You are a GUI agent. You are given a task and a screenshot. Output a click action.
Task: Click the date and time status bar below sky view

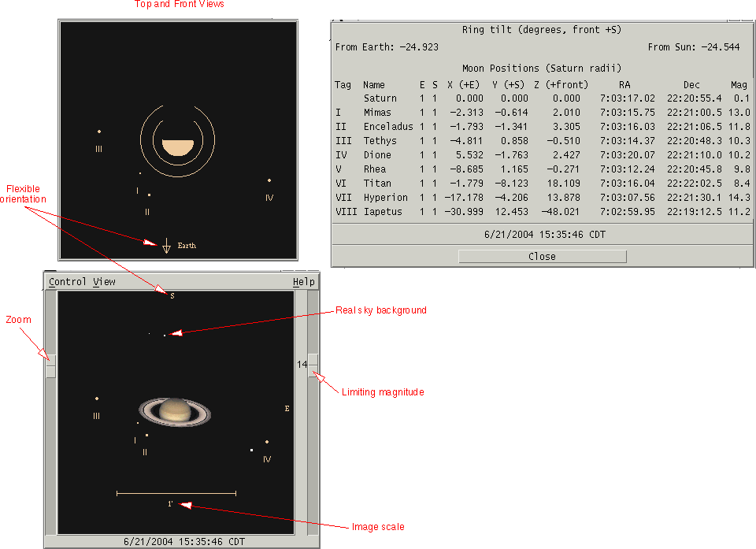(184, 542)
